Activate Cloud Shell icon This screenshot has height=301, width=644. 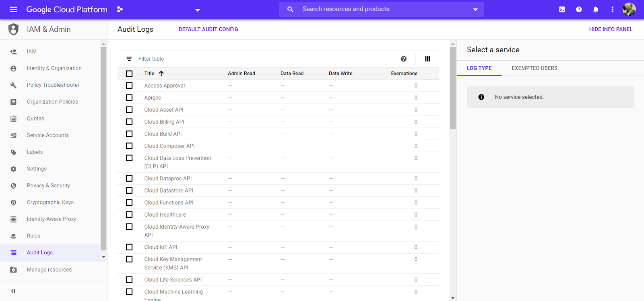pyautogui.click(x=562, y=10)
